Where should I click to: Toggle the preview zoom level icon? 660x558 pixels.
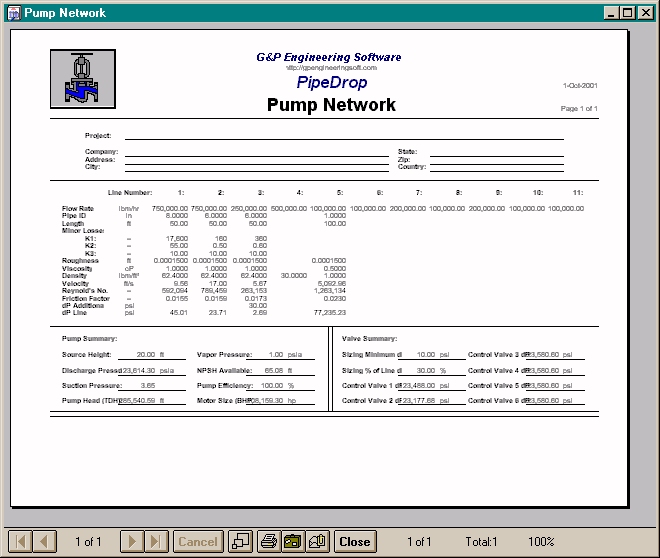[x=240, y=541]
